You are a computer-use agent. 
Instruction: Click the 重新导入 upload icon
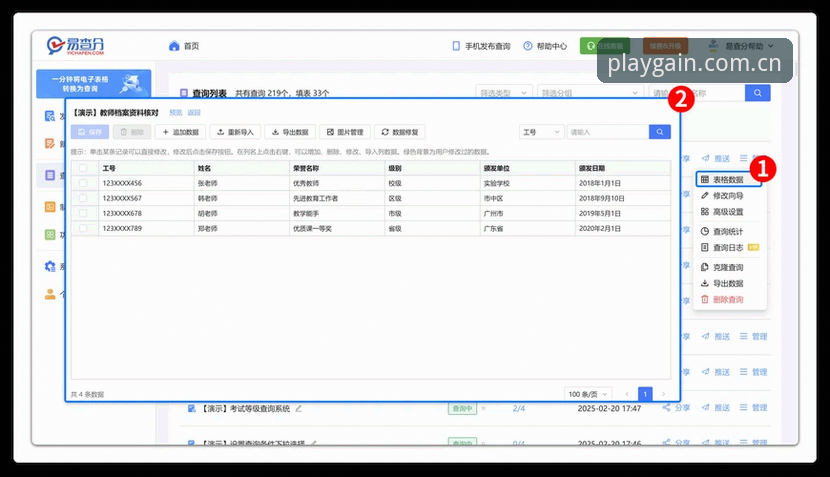click(221, 132)
